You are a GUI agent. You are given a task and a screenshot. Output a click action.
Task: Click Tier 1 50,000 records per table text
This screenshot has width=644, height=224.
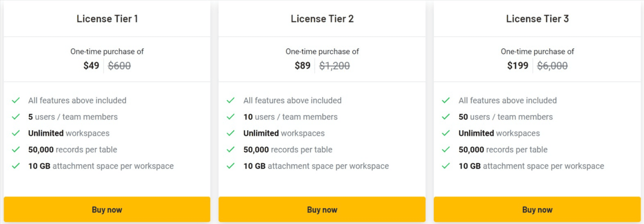pos(73,150)
